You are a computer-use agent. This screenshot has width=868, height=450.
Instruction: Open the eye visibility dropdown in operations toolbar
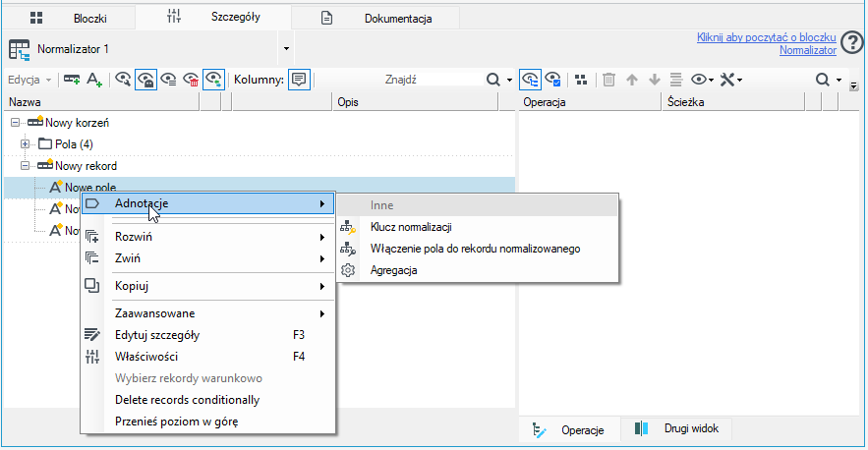point(703,80)
